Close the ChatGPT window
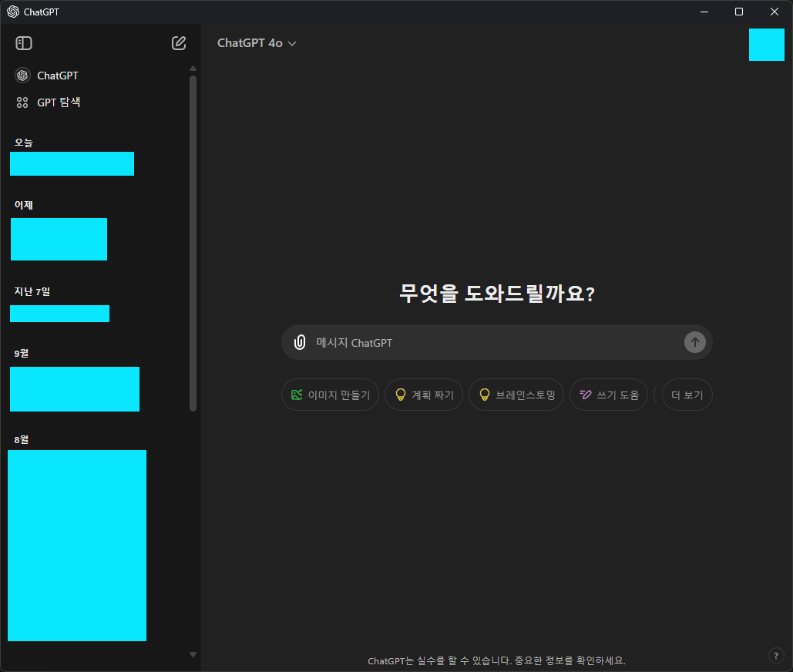Image resolution: width=793 pixels, height=672 pixels. [775, 12]
